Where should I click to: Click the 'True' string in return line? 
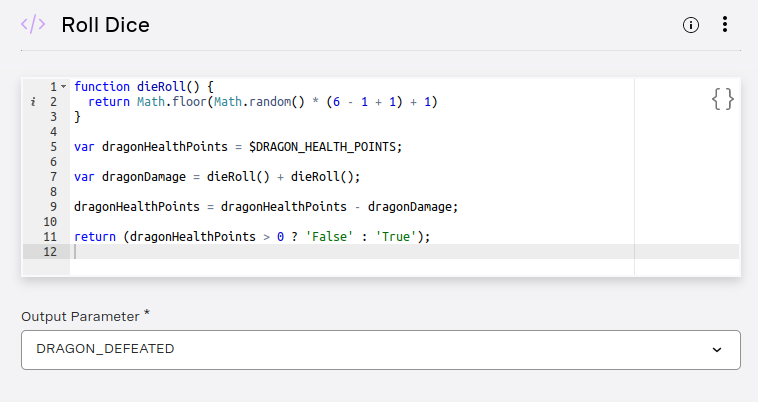[x=396, y=237]
